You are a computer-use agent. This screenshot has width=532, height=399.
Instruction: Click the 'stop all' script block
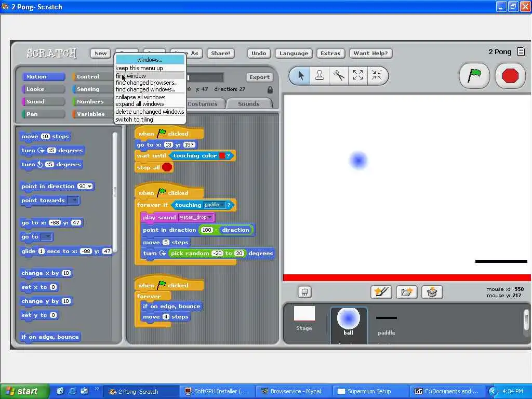point(154,167)
